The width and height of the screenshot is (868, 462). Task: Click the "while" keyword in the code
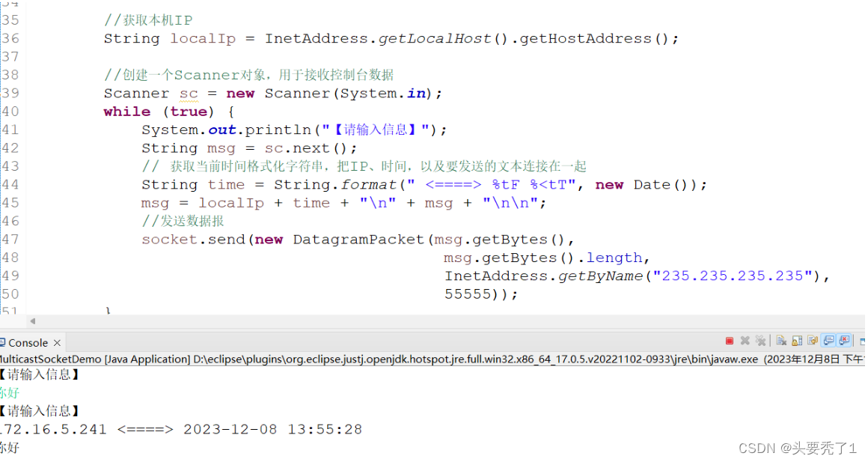point(126,112)
